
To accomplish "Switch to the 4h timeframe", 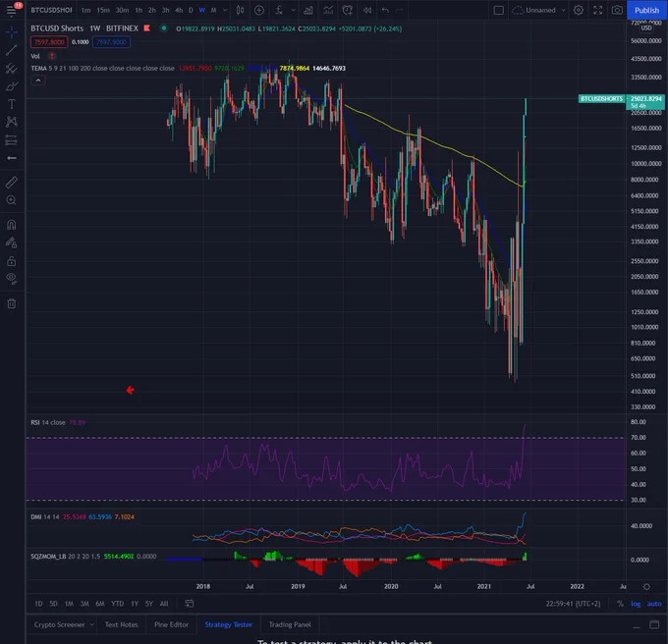I will pos(179,10).
